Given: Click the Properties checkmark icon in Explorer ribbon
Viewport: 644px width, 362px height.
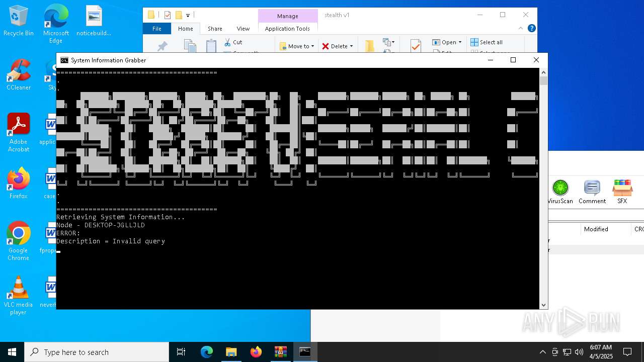Looking at the screenshot, I should click(416, 46).
